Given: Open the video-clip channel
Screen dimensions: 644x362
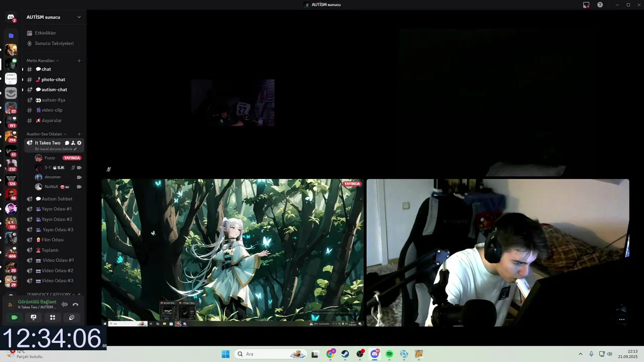Looking at the screenshot, I should 54,110.
